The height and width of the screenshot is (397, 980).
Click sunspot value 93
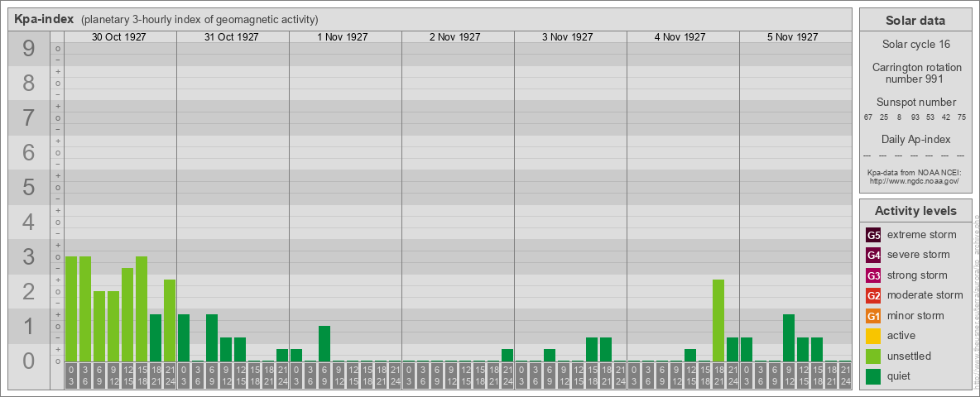915,117
